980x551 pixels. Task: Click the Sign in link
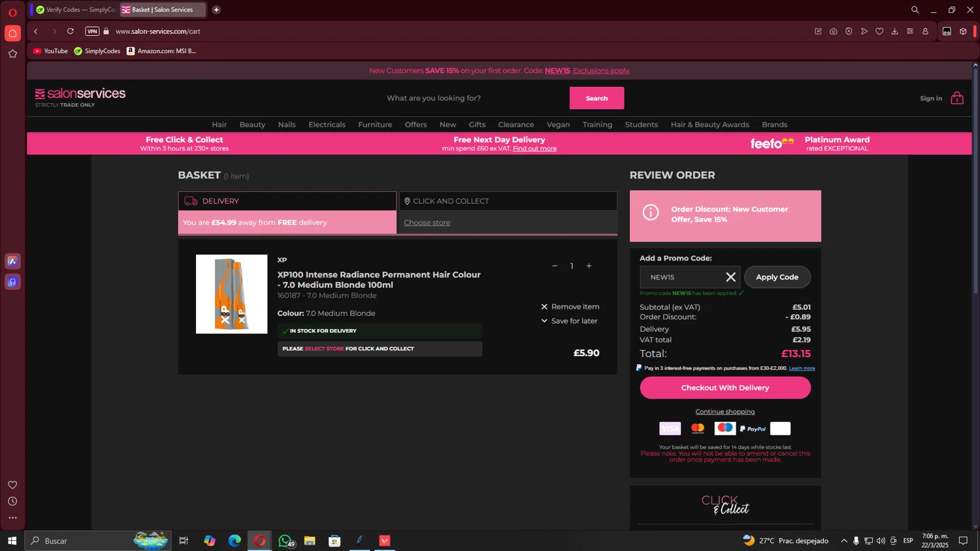[x=931, y=99]
